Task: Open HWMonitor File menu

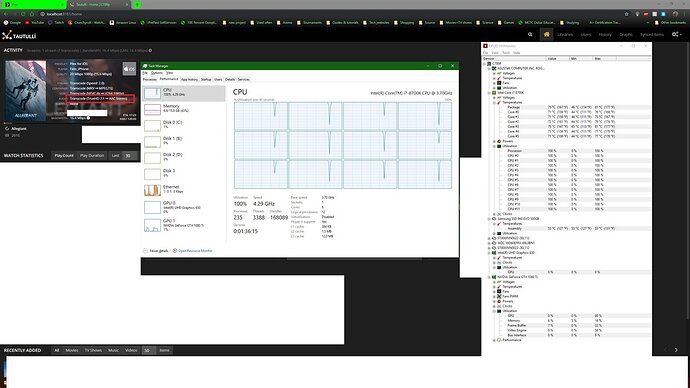Action: tap(485, 53)
